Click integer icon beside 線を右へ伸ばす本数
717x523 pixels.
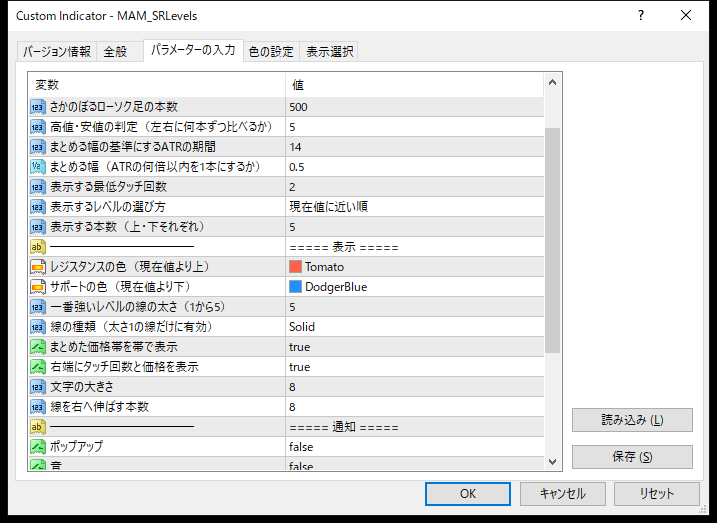(x=38, y=407)
